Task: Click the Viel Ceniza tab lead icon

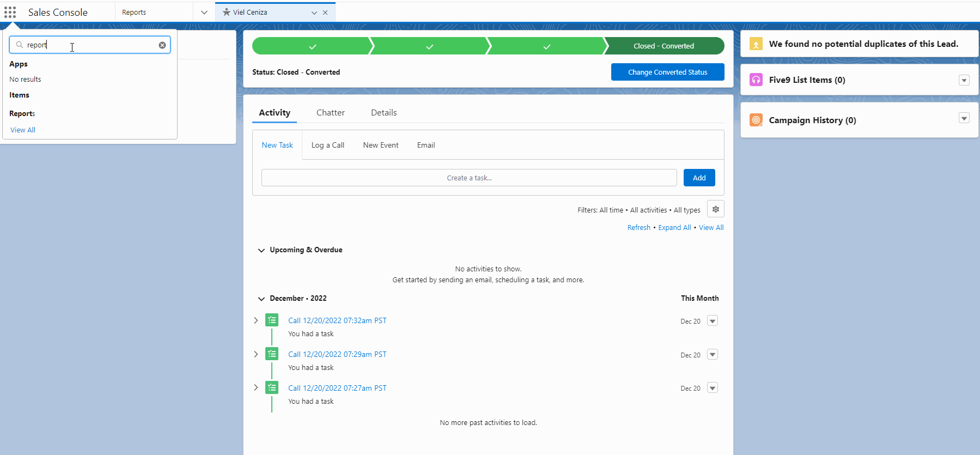Action: click(227, 12)
